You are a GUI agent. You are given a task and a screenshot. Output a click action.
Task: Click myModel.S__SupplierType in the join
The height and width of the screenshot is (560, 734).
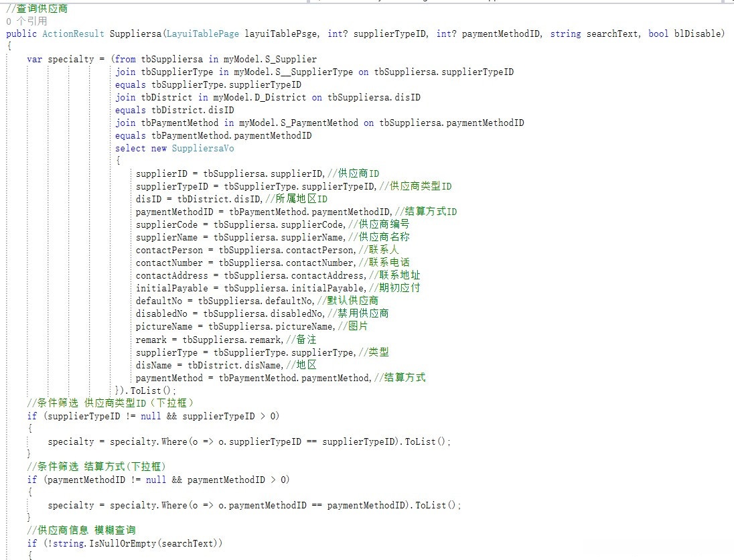point(293,72)
